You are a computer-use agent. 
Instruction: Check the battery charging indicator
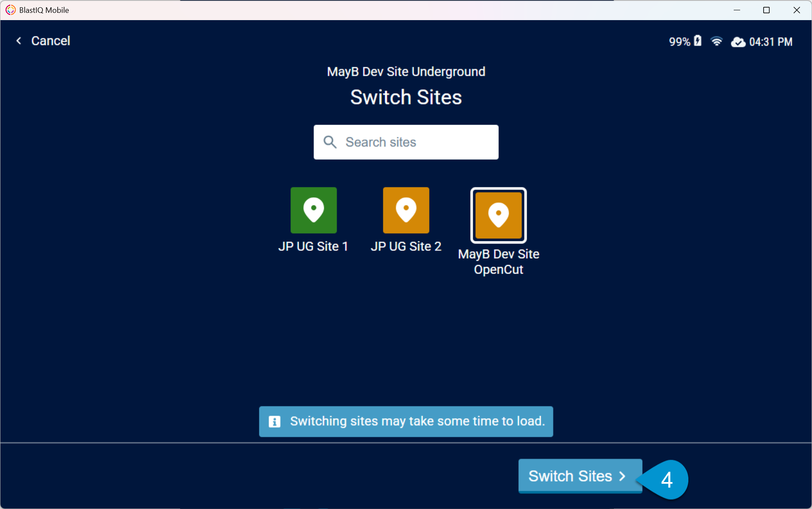(x=698, y=41)
